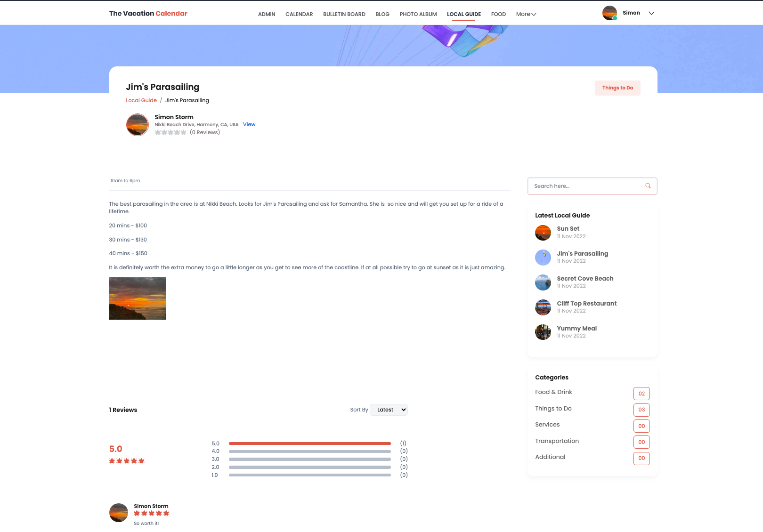The height and width of the screenshot is (532, 763).
Task: Go to the Calendar menu item
Action: tap(299, 14)
